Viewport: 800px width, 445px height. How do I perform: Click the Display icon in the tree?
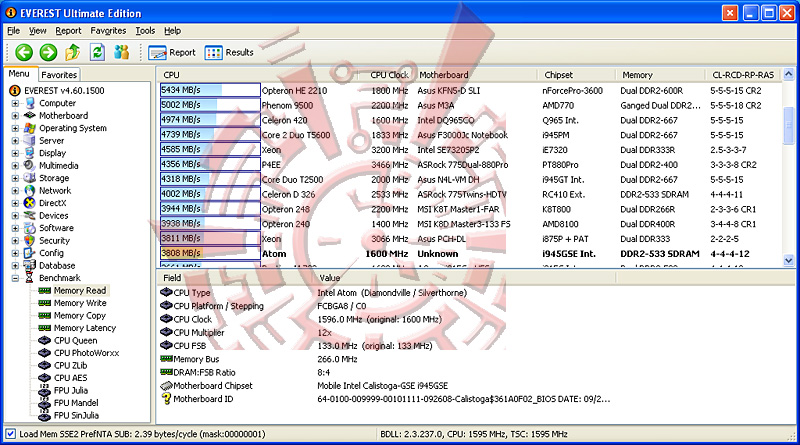(30, 153)
